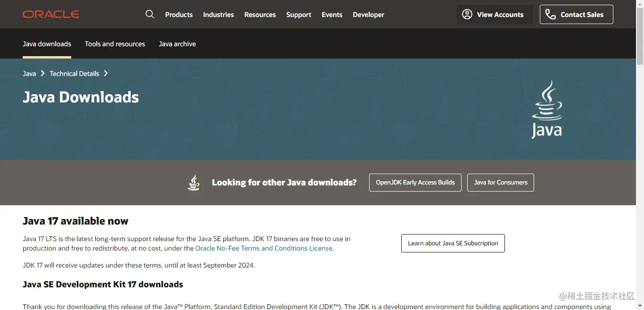Select the Java downloads tab
The height and width of the screenshot is (310, 644).
[x=47, y=44]
